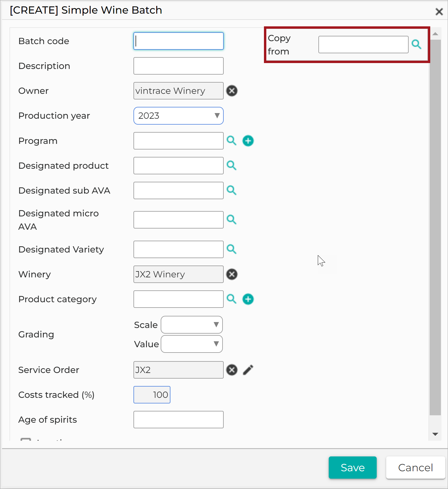The width and height of the screenshot is (448, 489).
Task: Open Designated Variety search icon
Action: [x=231, y=249]
